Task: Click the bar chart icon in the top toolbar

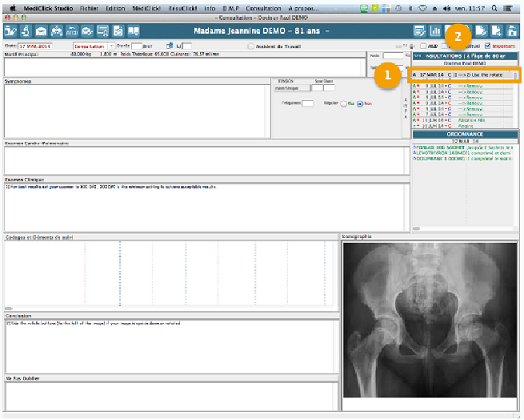Action: click(435, 31)
